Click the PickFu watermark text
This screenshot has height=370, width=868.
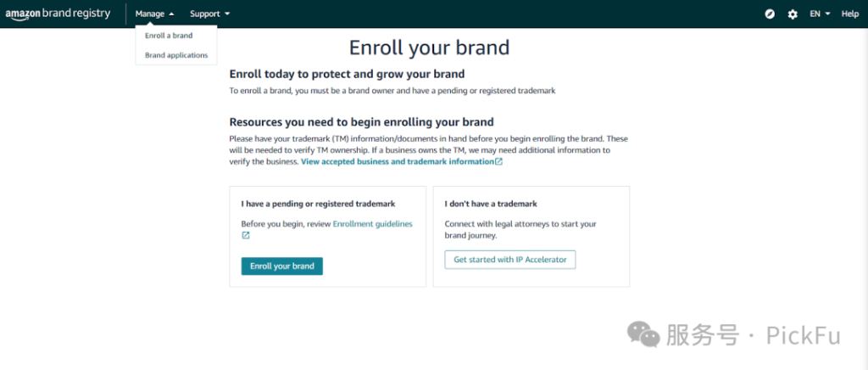803,335
